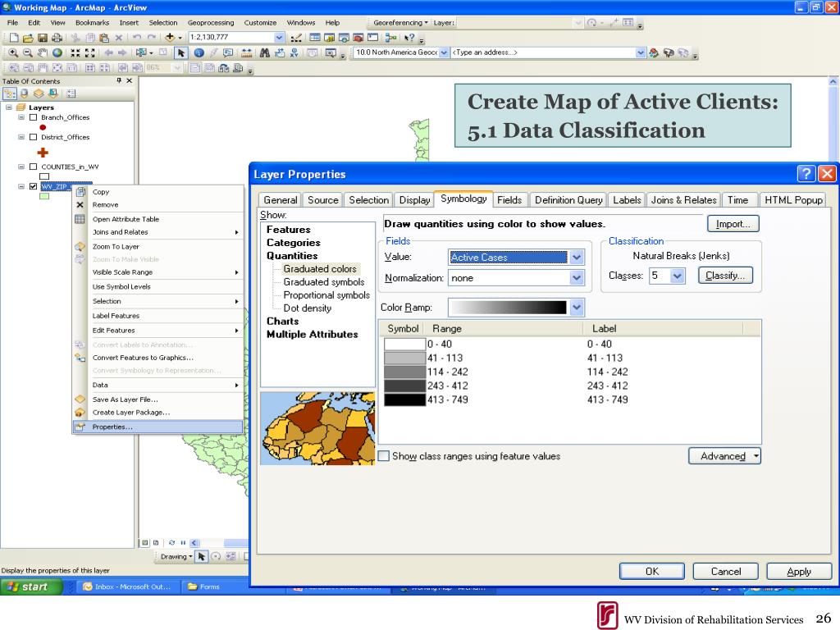This screenshot has width=840, height=630.
Task: Open the Joins & Relates tab
Action: pyautogui.click(x=683, y=200)
